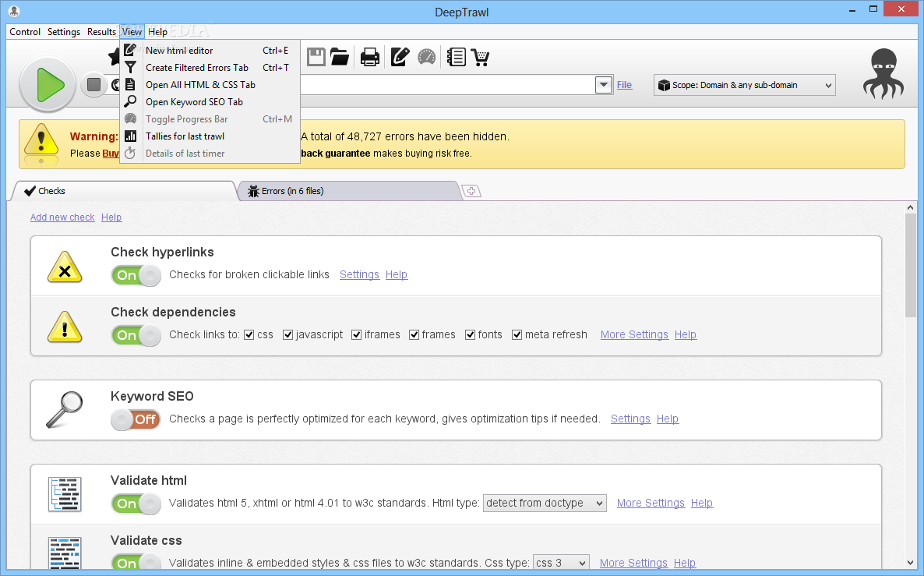
Task: Click the Buy link in warning banner
Action: (x=111, y=154)
